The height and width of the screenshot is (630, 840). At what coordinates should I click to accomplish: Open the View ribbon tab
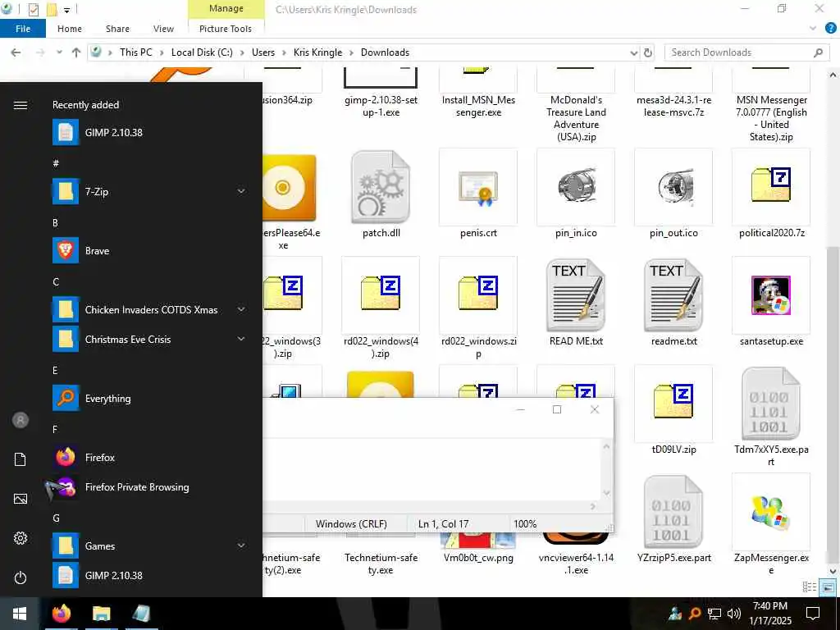tap(163, 29)
